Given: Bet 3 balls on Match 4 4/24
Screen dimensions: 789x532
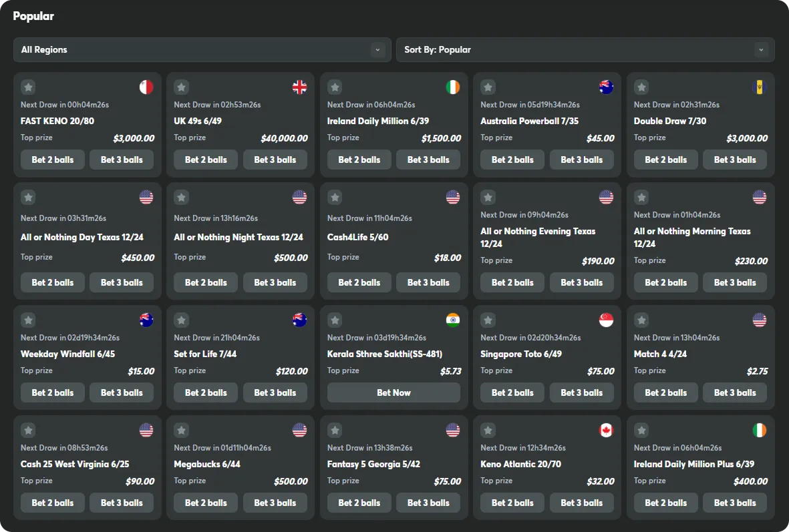Looking at the screenshot, I should [x=735, y=392].
